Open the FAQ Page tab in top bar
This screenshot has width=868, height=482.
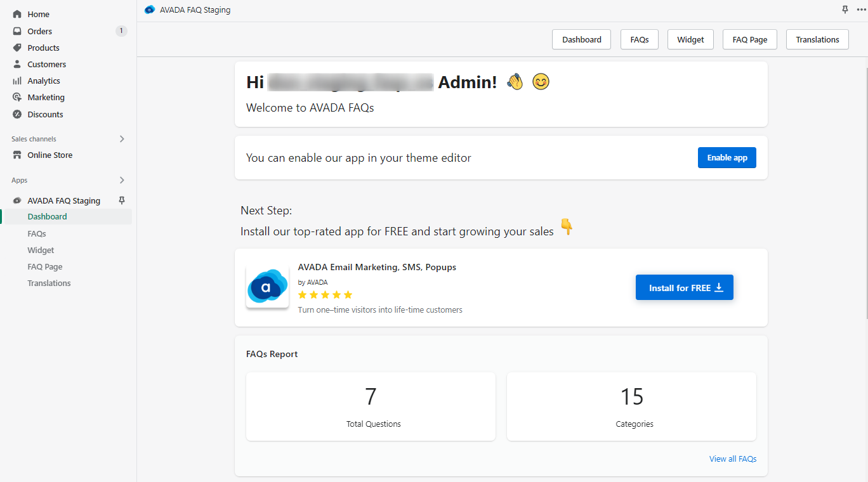point(750,39)
